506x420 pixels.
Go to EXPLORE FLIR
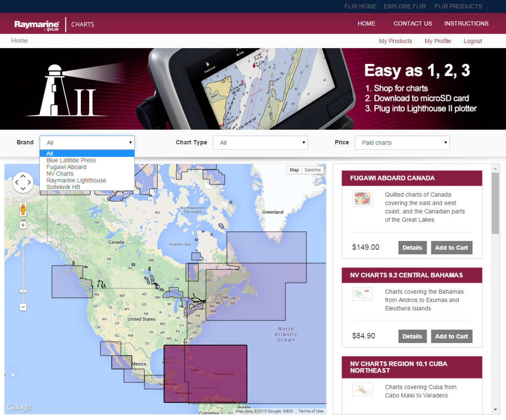tap(405, 6)
